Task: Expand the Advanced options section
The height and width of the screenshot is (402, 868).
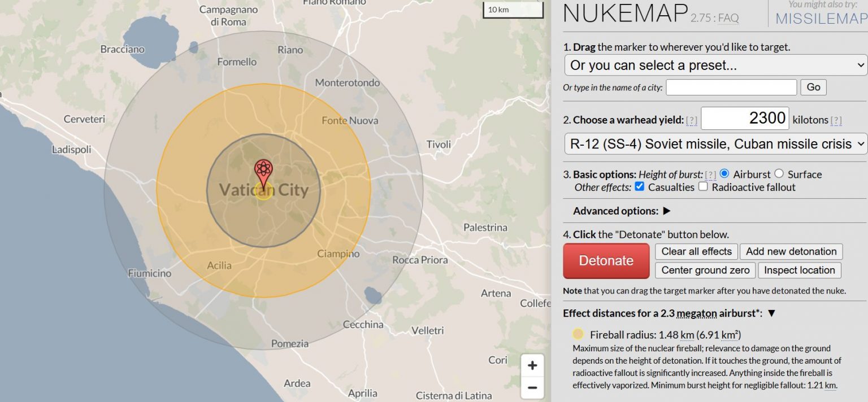Action: [x=666, y=211]
